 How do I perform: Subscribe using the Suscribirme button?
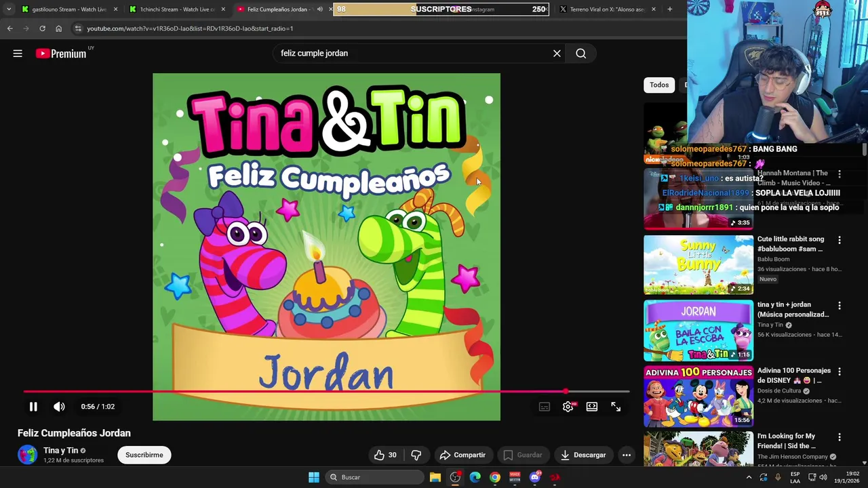click(x=144, y=455)
